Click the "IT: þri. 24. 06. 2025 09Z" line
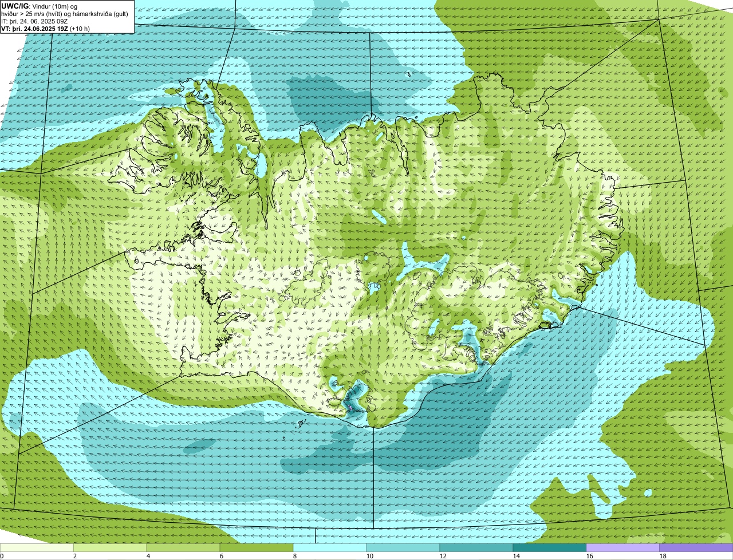733x560 pixels. pos(34,21)
